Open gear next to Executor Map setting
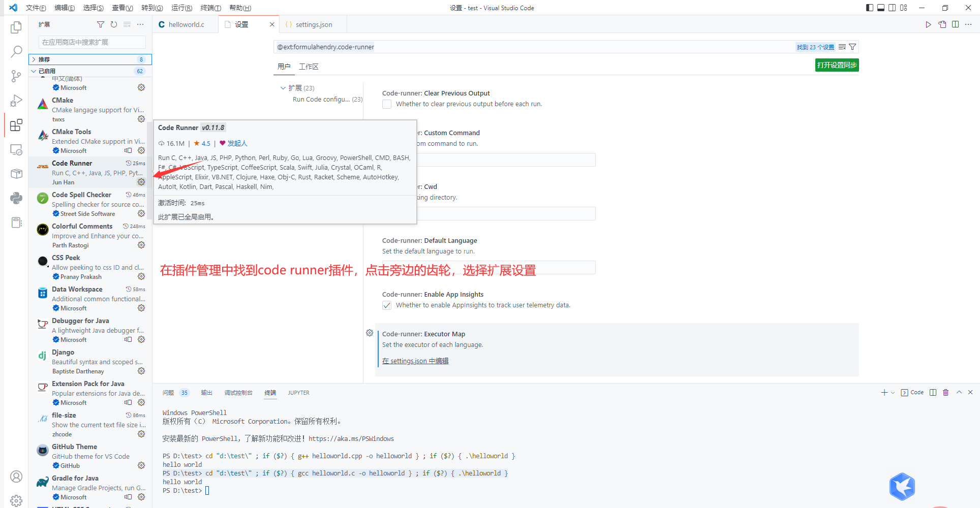 coord(370,333)
